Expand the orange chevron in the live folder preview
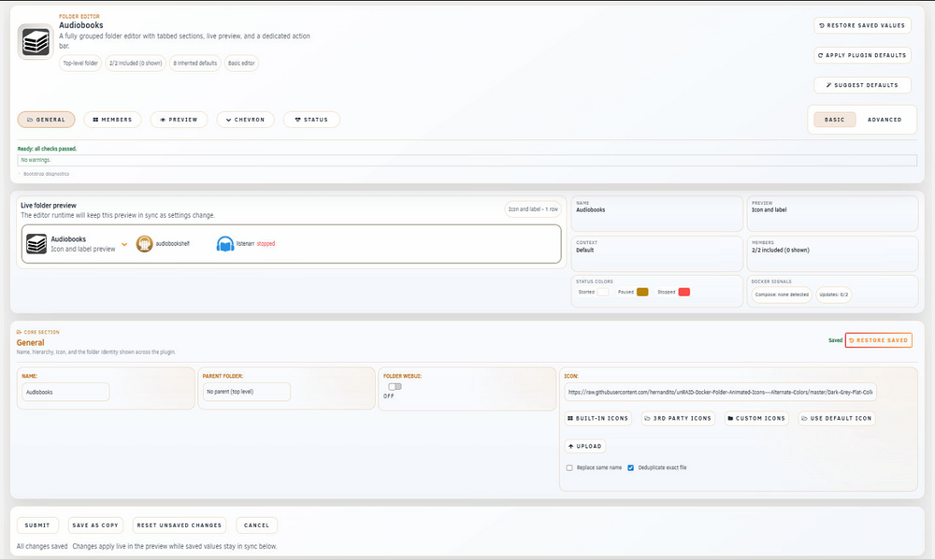 pyautogui.click(x=124, y=244)
